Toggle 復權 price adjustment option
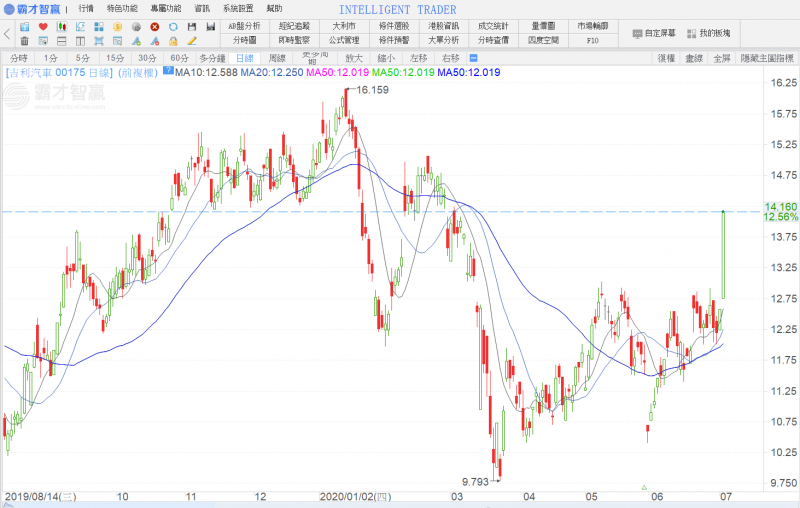 (x=667, y=58)
